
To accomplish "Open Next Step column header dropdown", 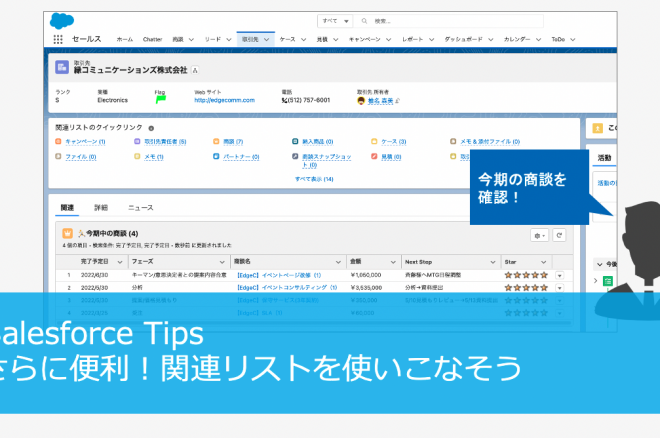I will point(493,262).
